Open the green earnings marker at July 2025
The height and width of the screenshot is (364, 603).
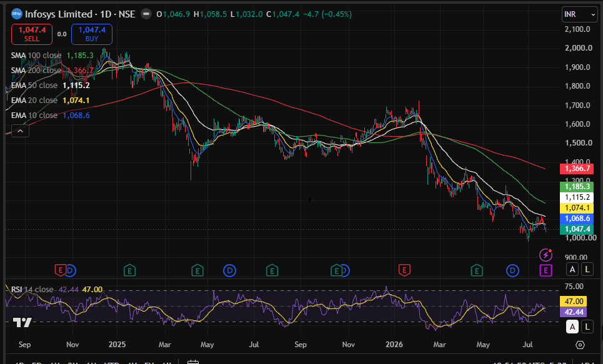[272, 270]
